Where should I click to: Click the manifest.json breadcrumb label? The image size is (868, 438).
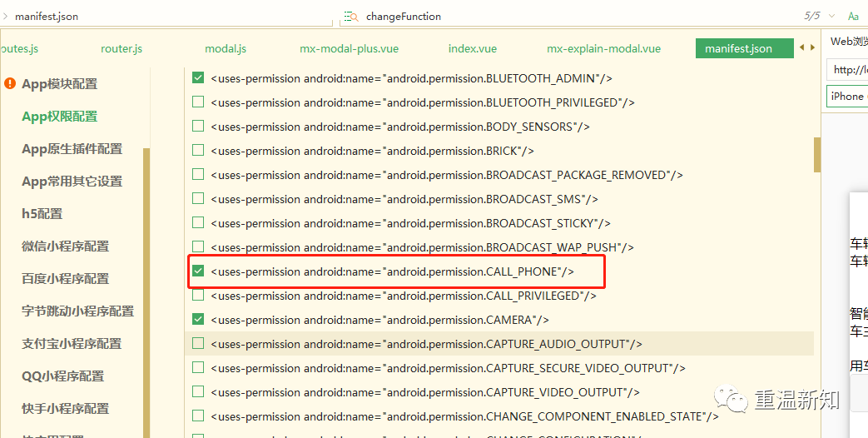47,17
